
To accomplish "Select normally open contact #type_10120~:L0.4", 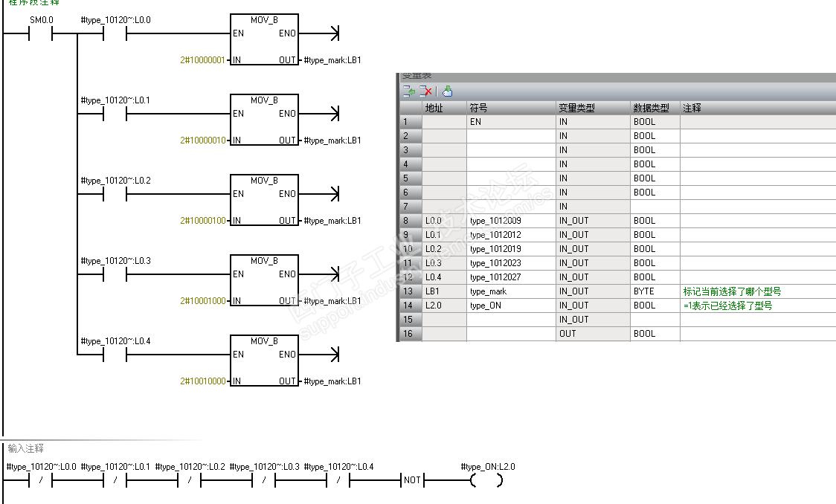I will [115, 355].
